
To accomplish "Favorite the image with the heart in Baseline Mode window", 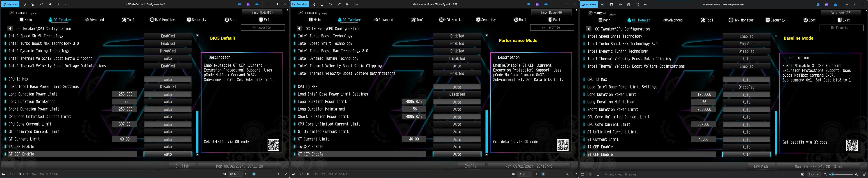I will pyautogui.click(x=590, y=174).
